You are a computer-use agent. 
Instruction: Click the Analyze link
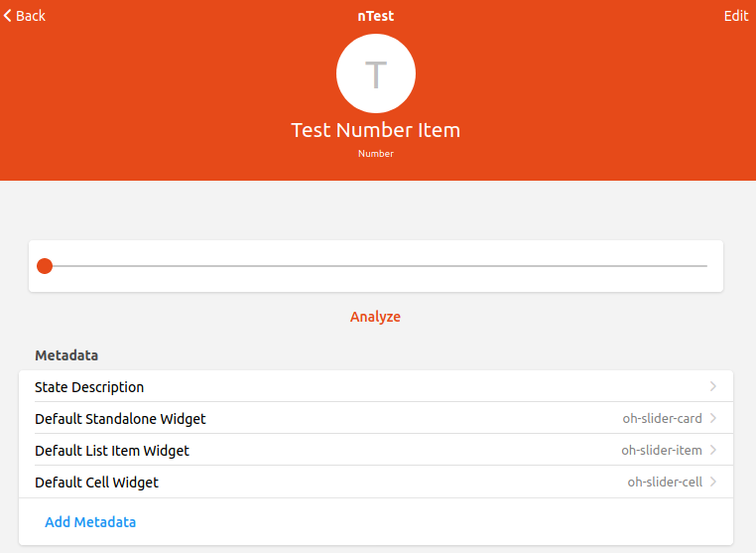(375, 317)
